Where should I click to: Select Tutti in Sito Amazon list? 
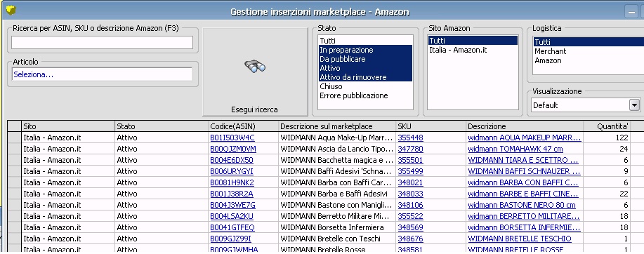click(473, 41)
